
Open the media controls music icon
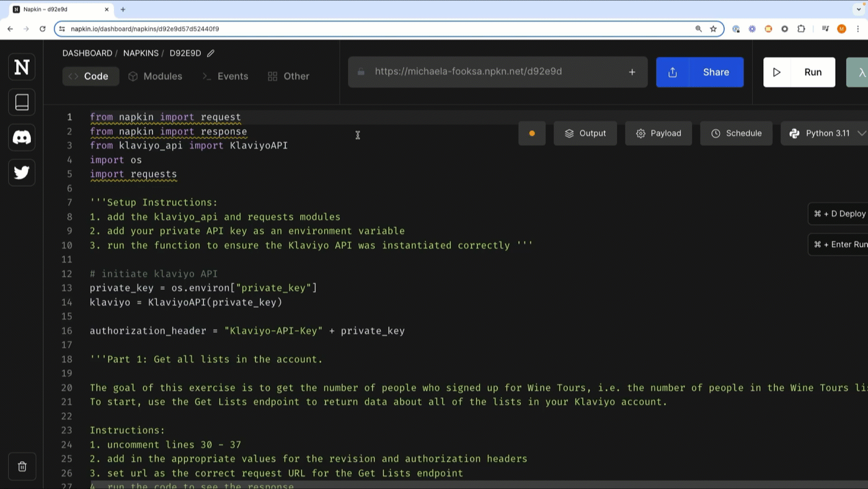point(825,29)
